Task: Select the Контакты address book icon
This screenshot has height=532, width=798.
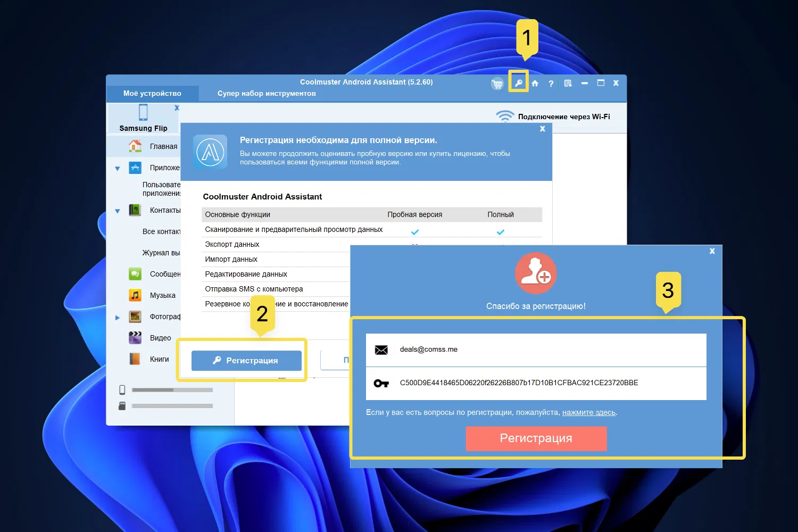Action: [x=135, y=210]
